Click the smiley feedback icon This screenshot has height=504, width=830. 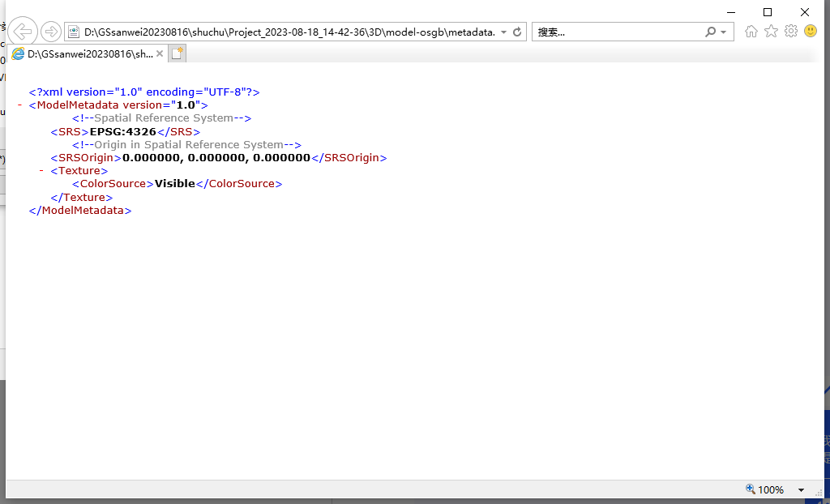(811, 31)
